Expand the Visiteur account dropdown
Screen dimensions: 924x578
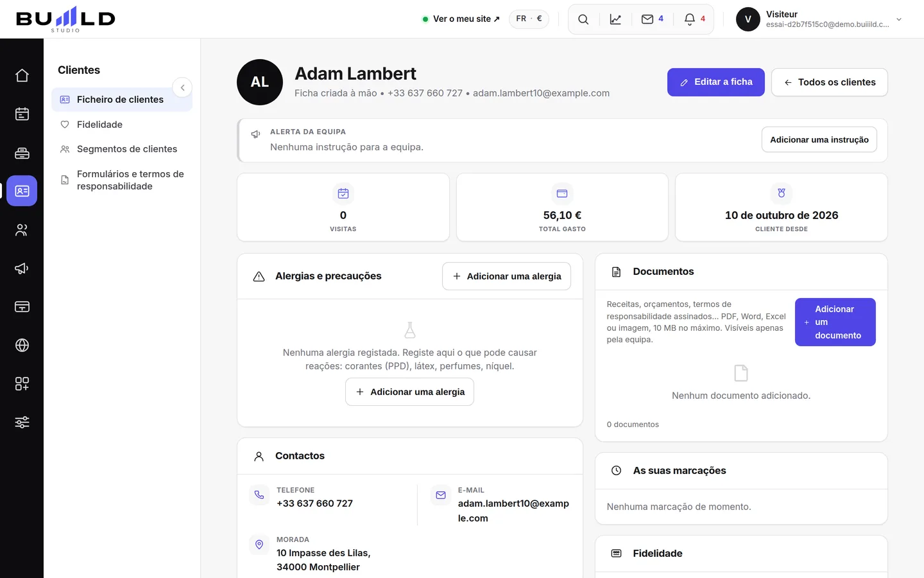click(x=819, y=19)
